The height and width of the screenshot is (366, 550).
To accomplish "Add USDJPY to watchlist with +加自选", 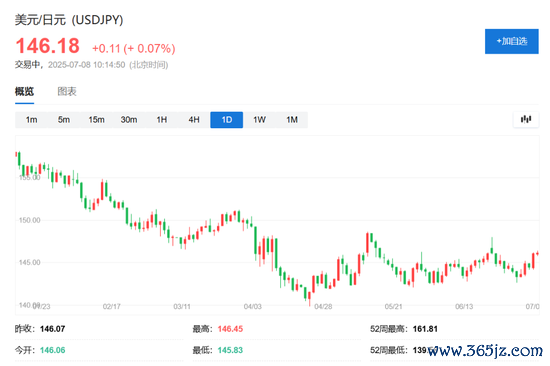I will pyautogui.click(x=511, y=41).
